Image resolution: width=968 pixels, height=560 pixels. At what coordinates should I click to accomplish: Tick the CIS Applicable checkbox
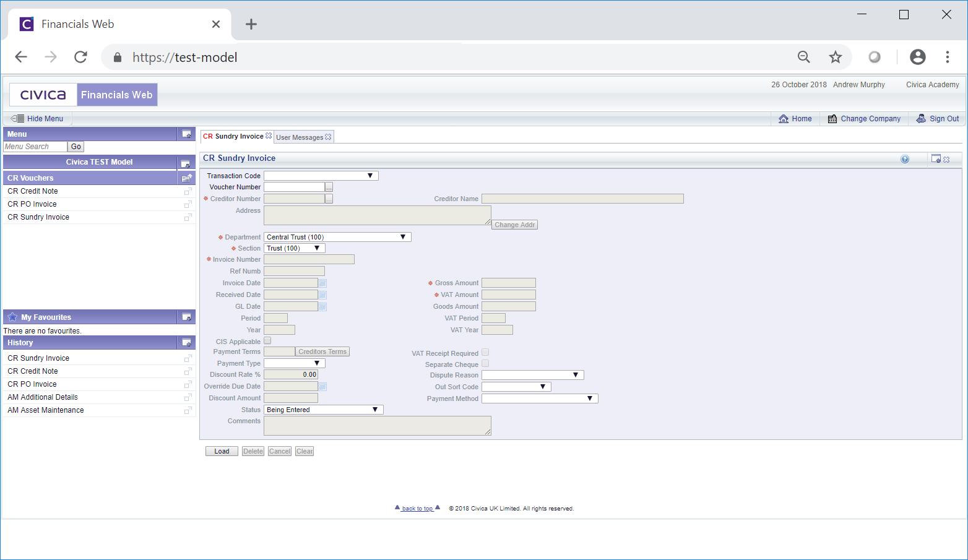point(267,341)
